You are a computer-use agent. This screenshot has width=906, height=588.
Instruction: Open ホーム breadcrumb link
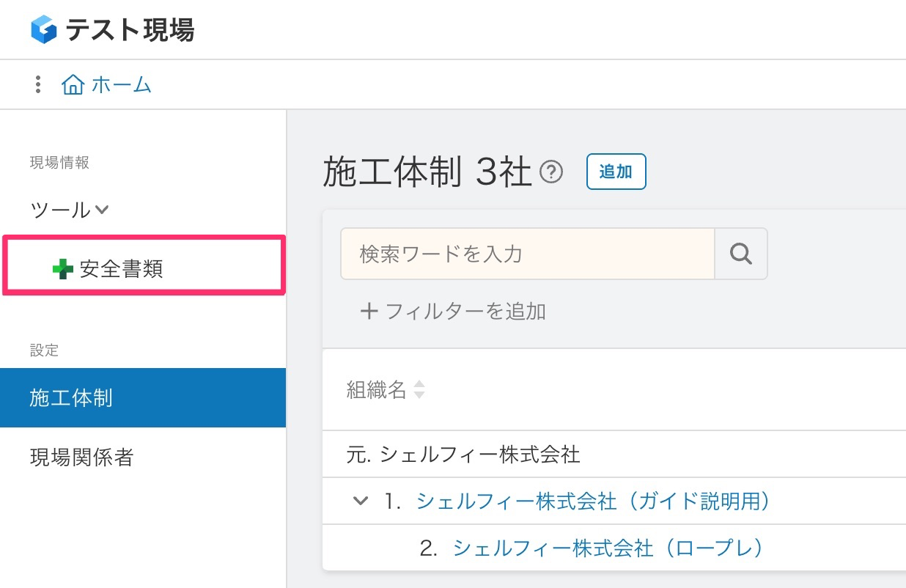tap(122, 85)
